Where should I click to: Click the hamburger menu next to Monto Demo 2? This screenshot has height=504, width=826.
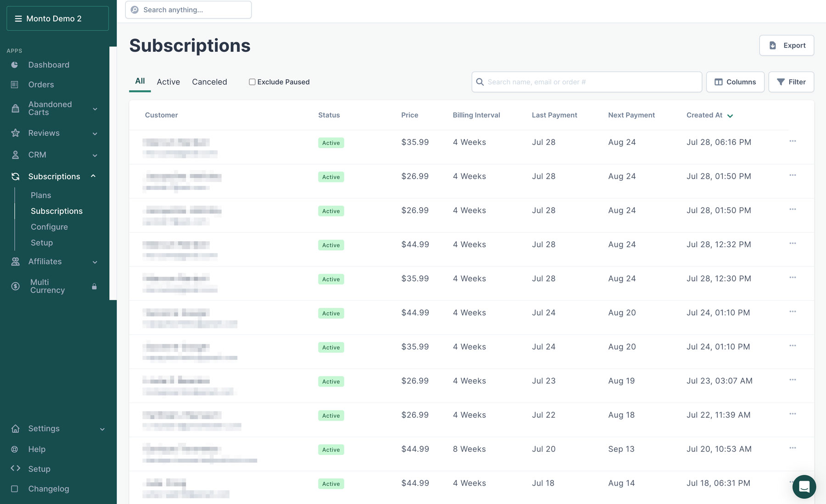18,18
